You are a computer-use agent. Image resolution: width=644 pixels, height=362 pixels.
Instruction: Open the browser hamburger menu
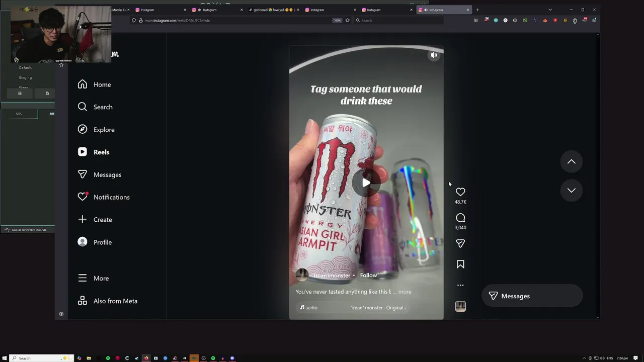(x=594, y=21)
